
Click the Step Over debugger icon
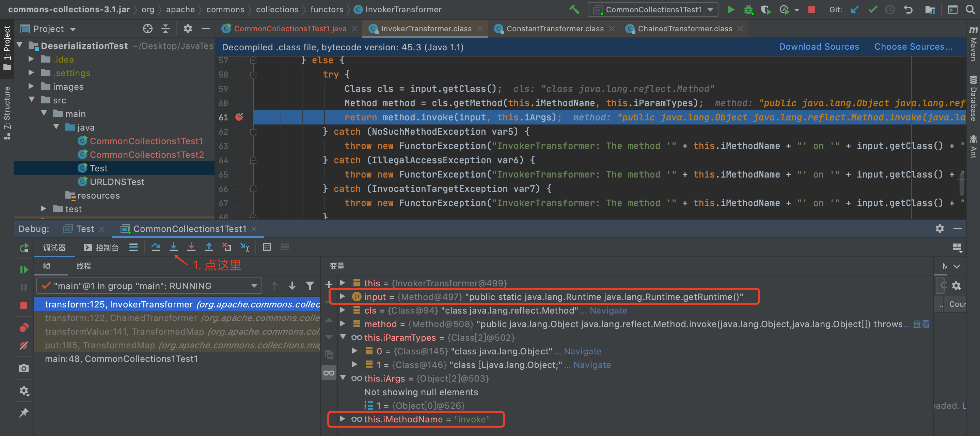pos(156,247)
